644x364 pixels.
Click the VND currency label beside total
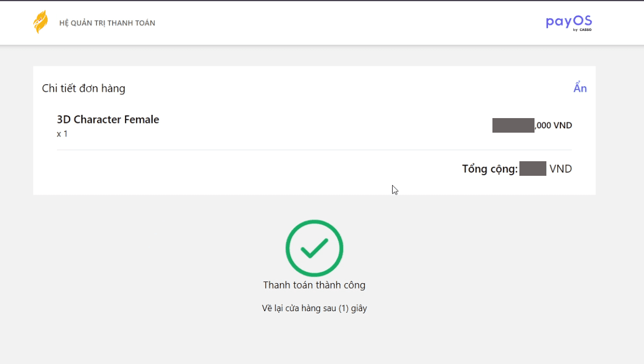560,169
